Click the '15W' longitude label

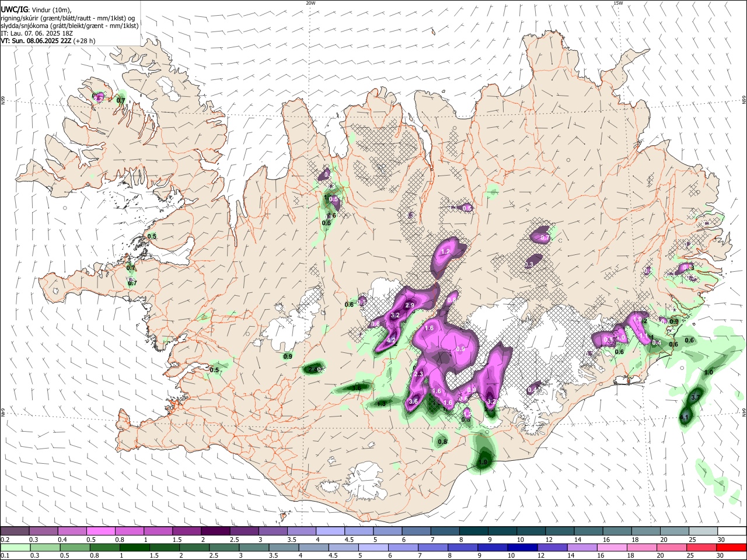[x=618, y=3]
